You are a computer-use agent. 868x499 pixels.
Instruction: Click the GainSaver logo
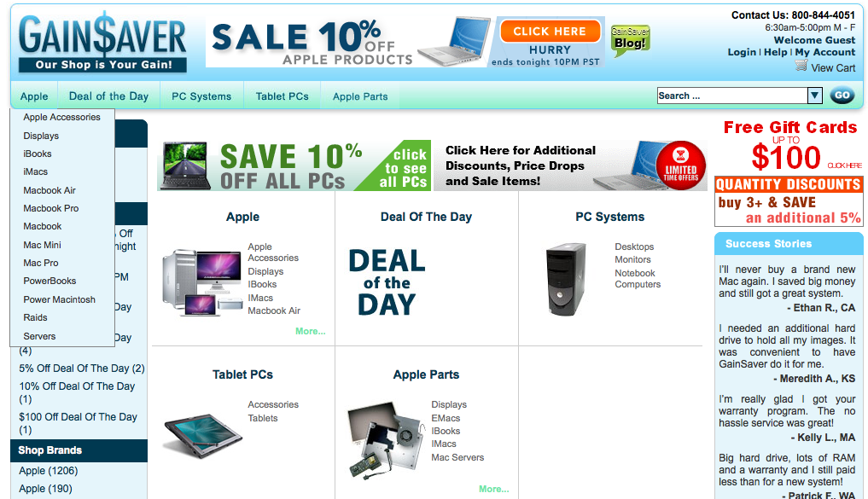102,42
